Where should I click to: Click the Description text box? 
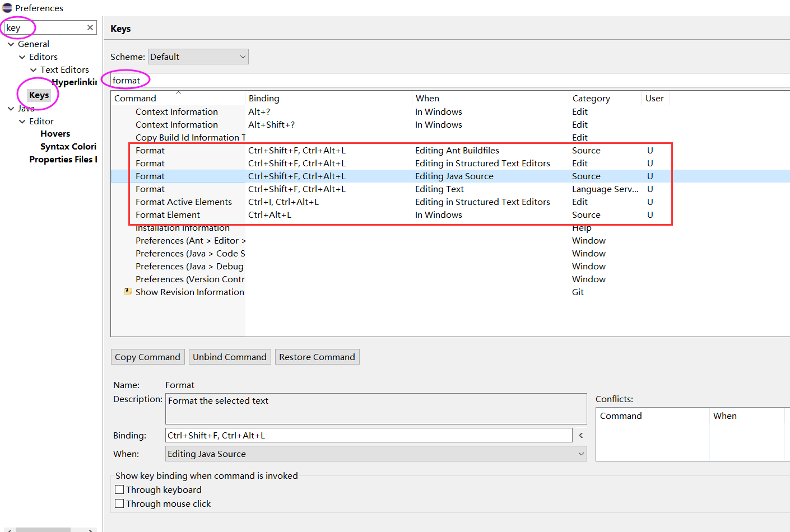pyautogui.click(x=376, y=409)
